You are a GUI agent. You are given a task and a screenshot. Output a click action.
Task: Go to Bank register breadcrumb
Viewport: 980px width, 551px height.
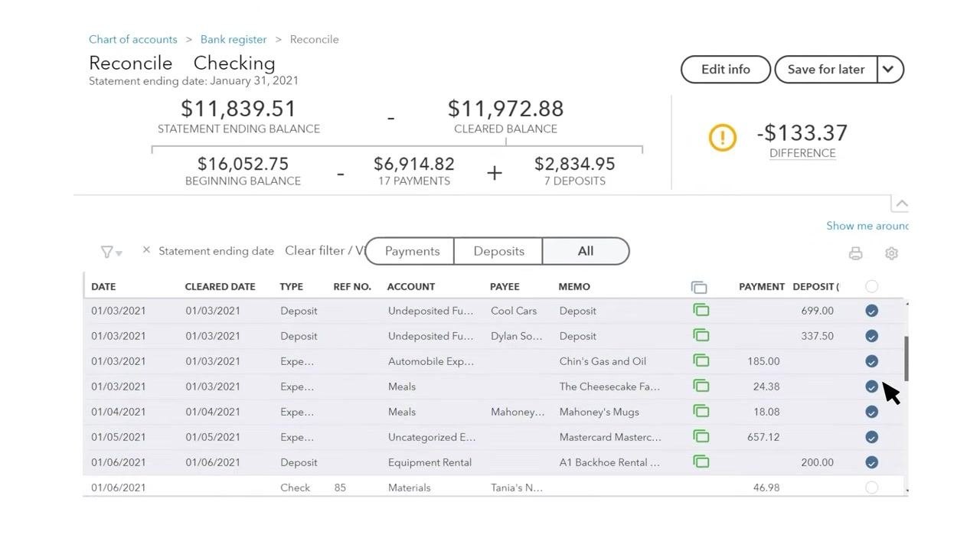pos(234,39)
